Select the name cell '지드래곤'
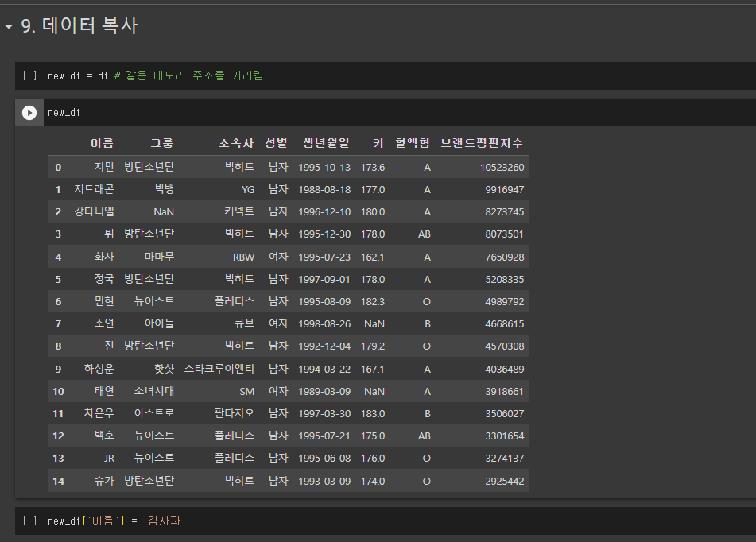Viewport: 756px width, 542px height. (94, 189)
